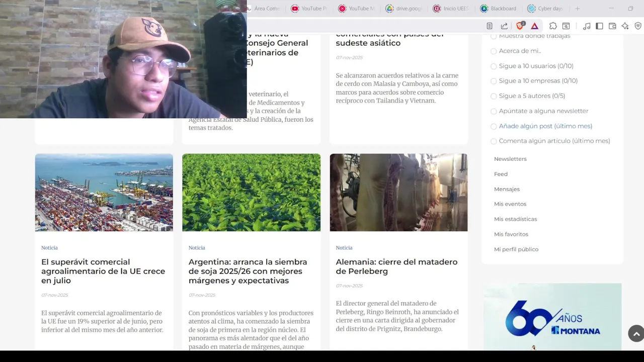Switch to the Área Comercial tab
644x362 pixels.
[x=263, y=9]
